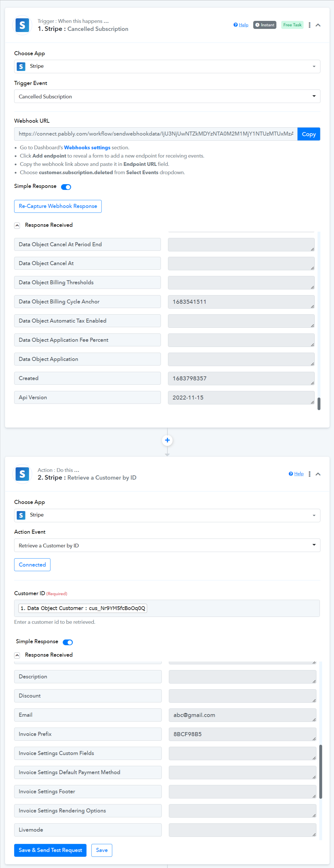Click the Stripe logo in step 1 header
The height and width of the screenshot is (868, 334).
(x=22, y=25)
